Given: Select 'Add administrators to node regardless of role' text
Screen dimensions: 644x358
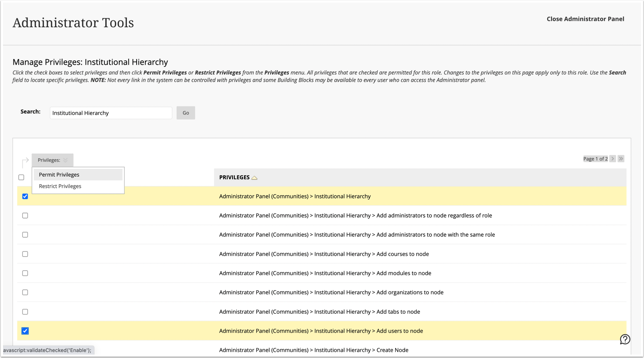Looking at the screenshot, I should click(356, 215).
